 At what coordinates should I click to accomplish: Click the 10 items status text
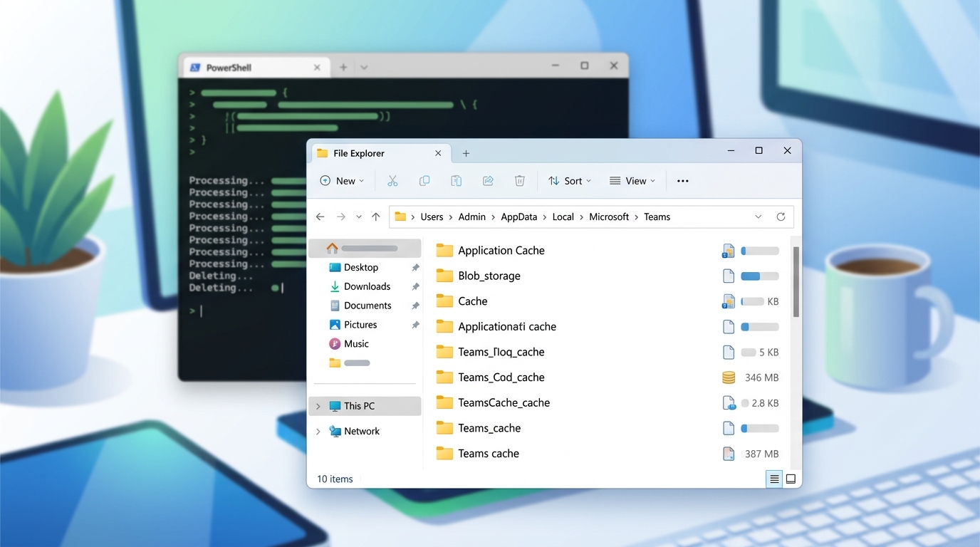(335, 479)
